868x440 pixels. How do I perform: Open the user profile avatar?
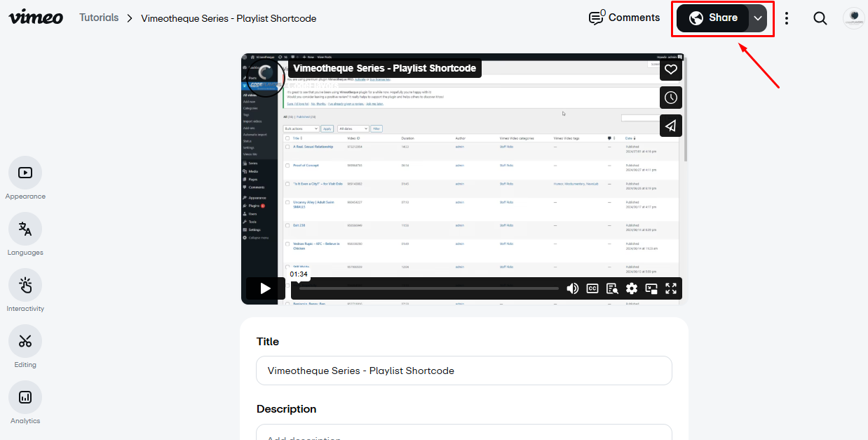click(853, 18)
